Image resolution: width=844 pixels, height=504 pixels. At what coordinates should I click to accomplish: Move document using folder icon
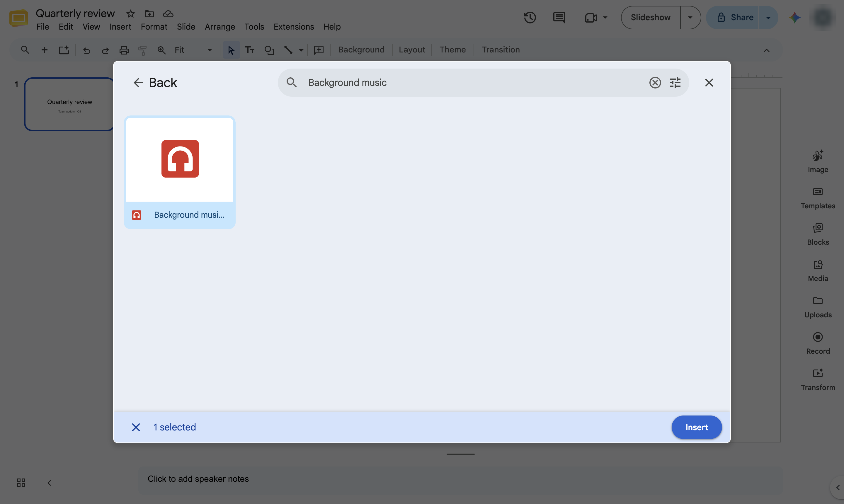149,13
